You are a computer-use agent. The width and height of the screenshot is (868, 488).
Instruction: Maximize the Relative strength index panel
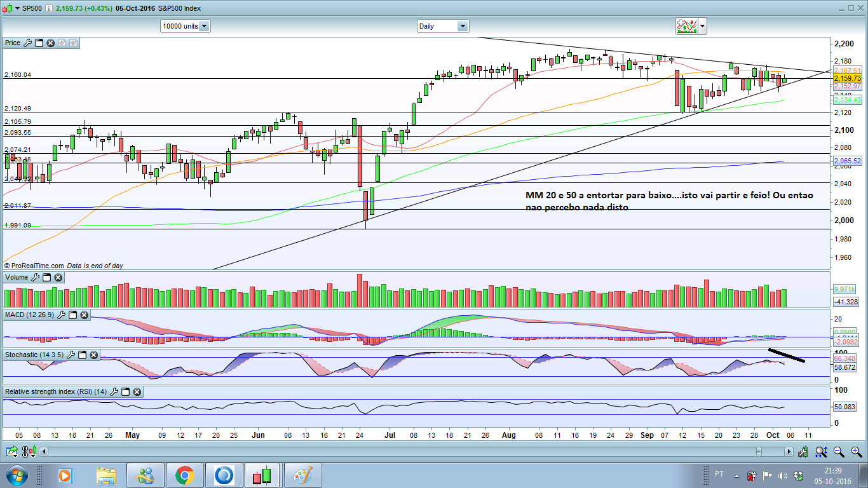(x=125, y=392)
